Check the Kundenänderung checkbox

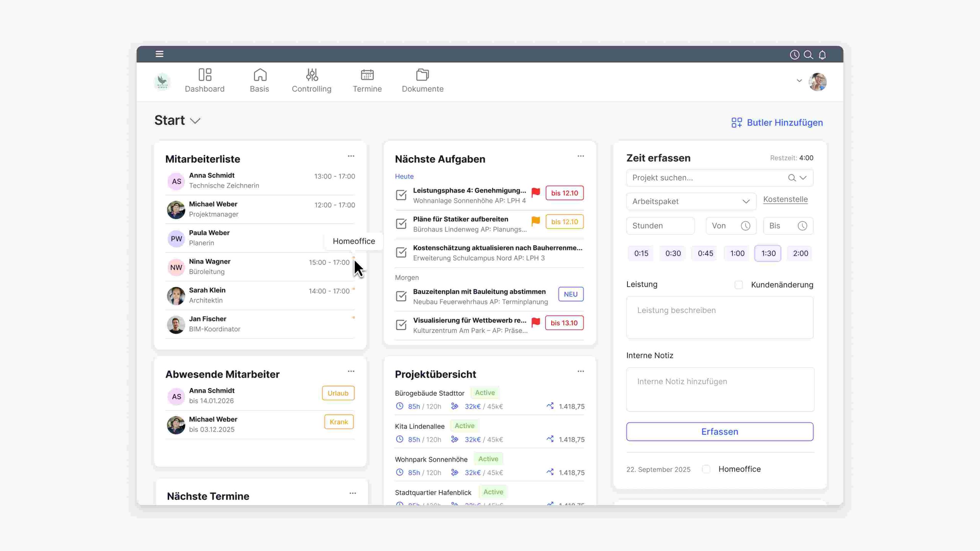click(x=739, y=285)
